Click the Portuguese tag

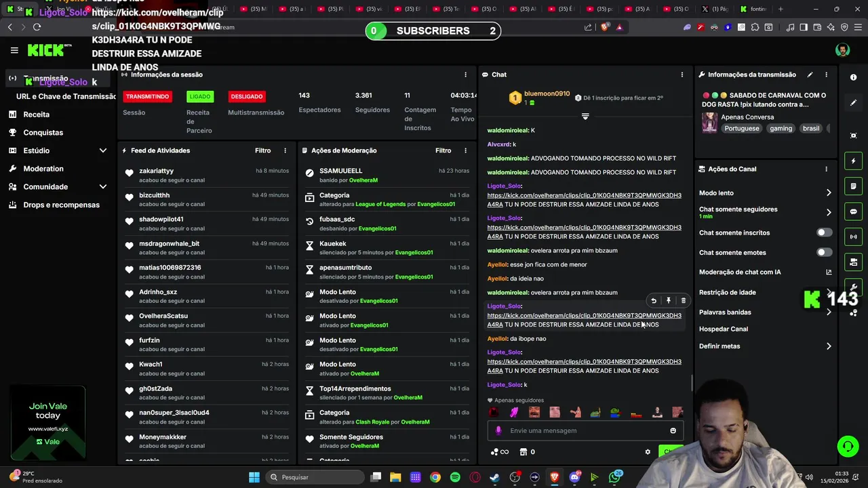[742, 128]
